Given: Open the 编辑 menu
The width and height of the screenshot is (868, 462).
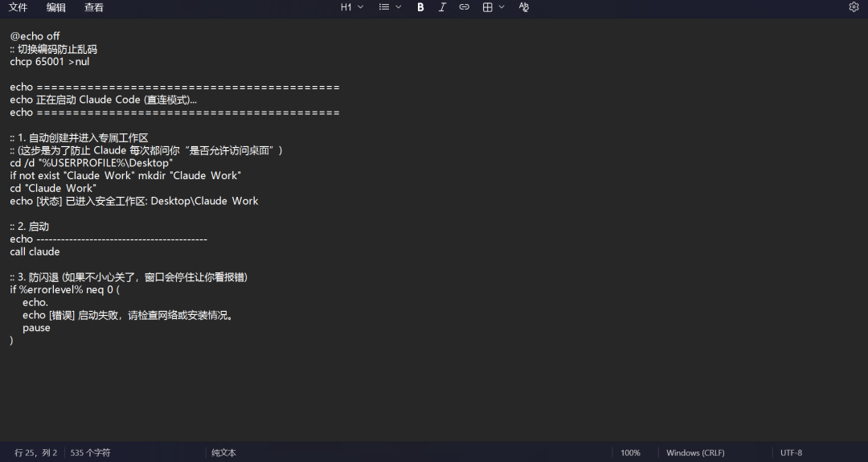Looking at the screenshot, I should click(56, 7).
